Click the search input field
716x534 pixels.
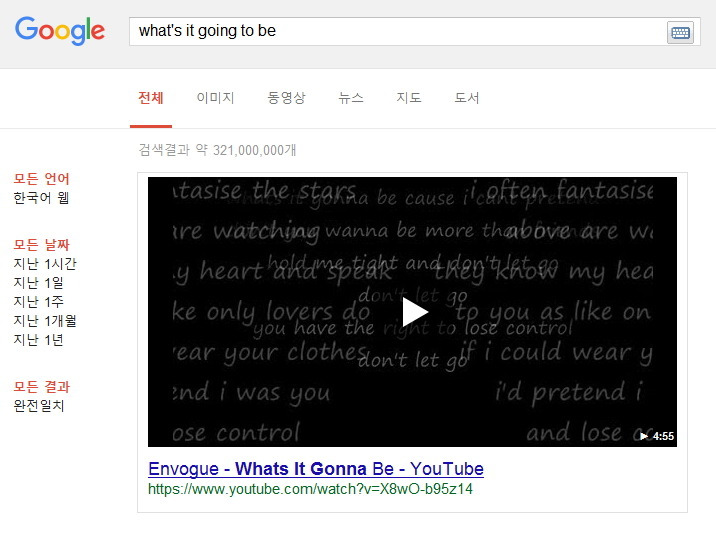point(397,32)
